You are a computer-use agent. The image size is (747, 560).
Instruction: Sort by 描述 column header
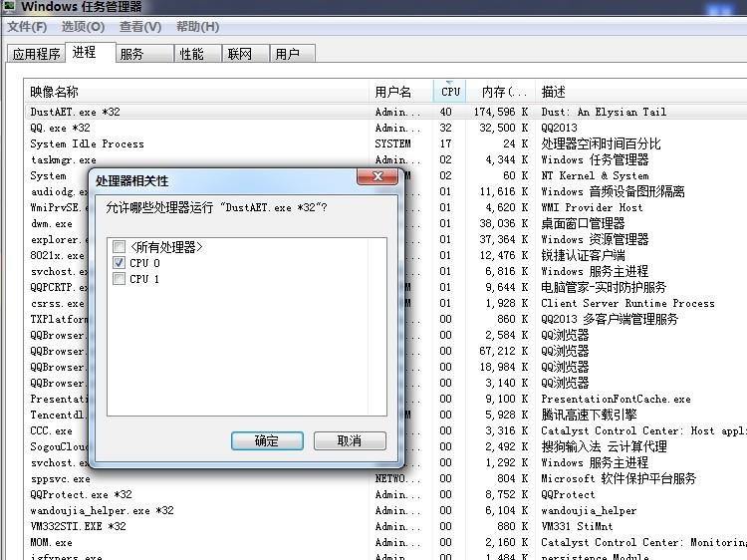click(640, 92)
